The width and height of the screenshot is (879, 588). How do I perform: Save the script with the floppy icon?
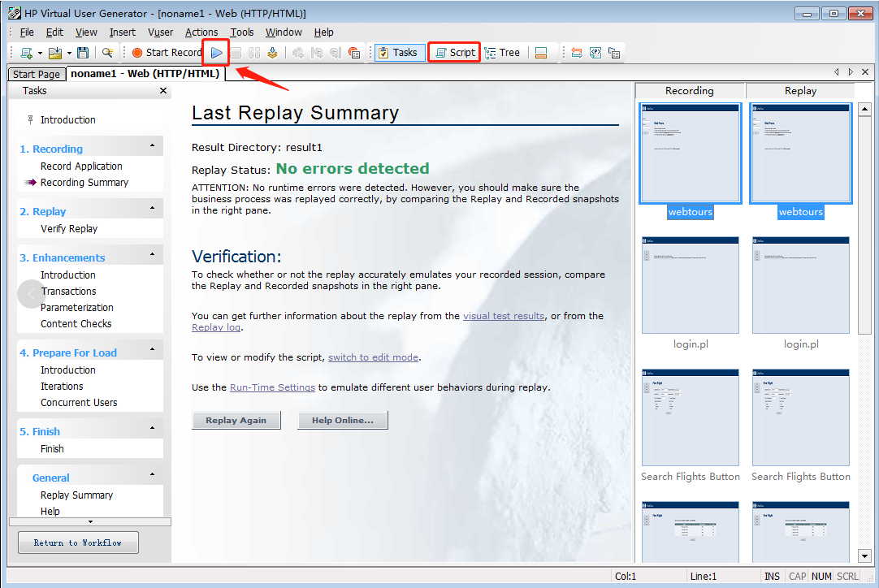pyautogui.click(x=83, y=53)
